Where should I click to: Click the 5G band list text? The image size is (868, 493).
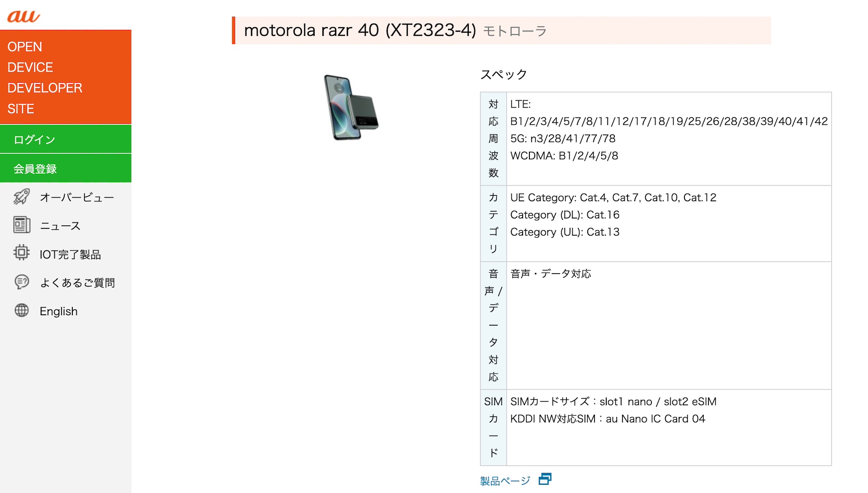click(563, 138)
